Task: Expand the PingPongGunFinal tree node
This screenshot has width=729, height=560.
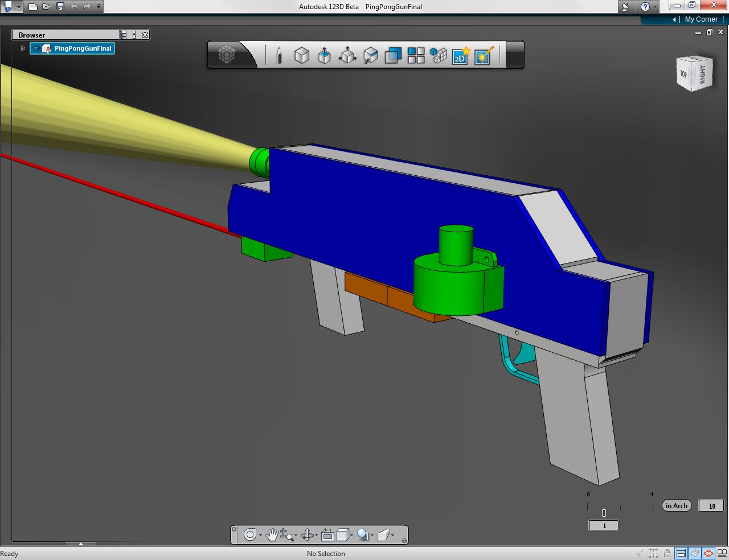Action: click(x=23, y=48)
